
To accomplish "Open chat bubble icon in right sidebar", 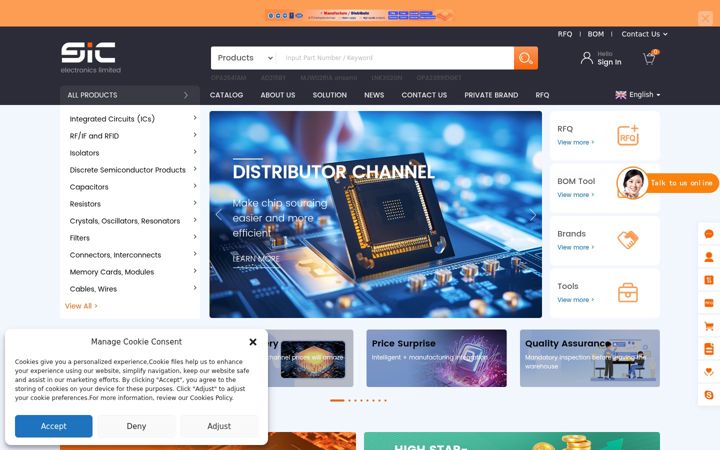I will pyautogui.click(x=709, y=234).
